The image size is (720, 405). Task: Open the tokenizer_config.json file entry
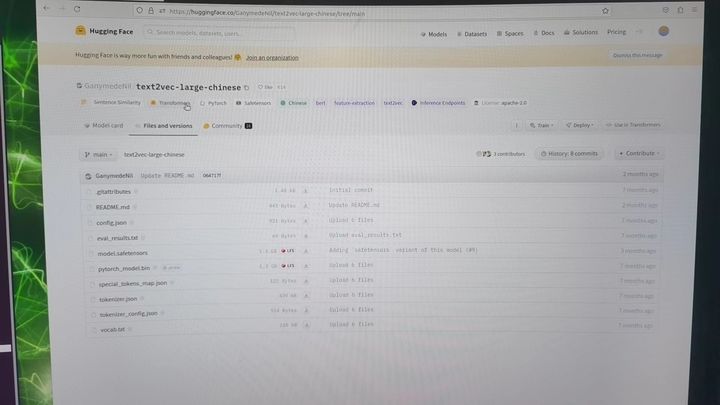click(x=129, y=314)
